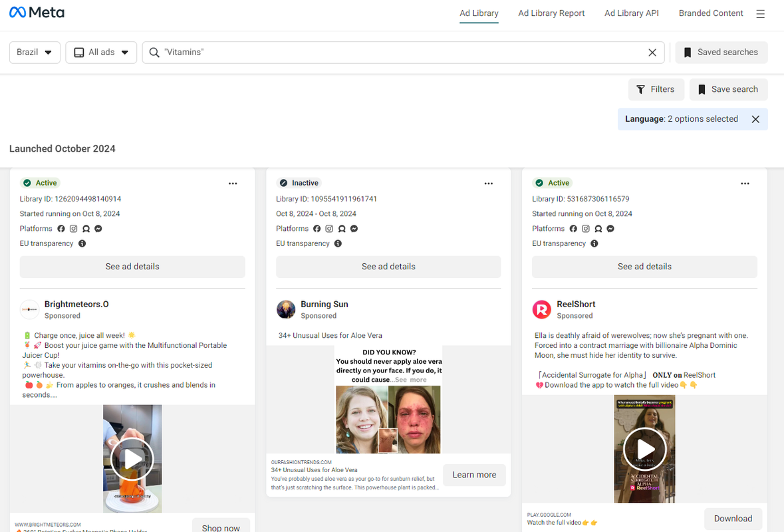The width and height of the screenshot is (784, 532).
Task: Click the Inactive status badge
Action: pyautogui.click(x=299, y=183)
